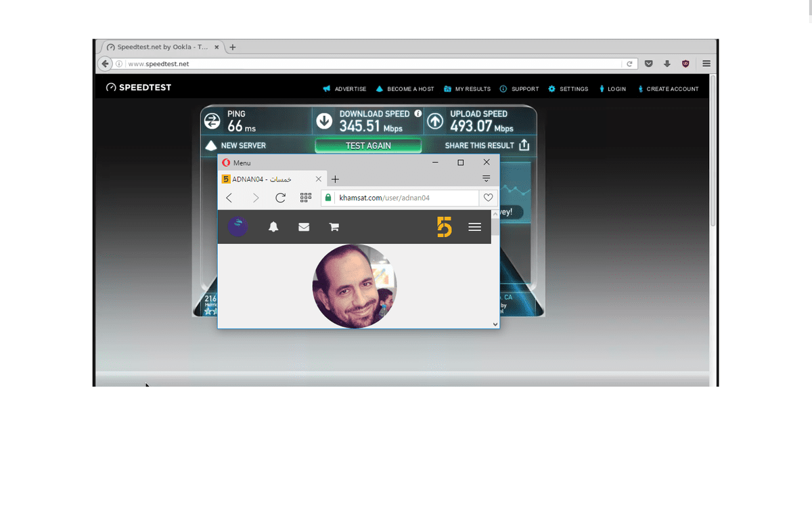
Task: Open BECOME A HOST link
Action: [x=405, y=89]
